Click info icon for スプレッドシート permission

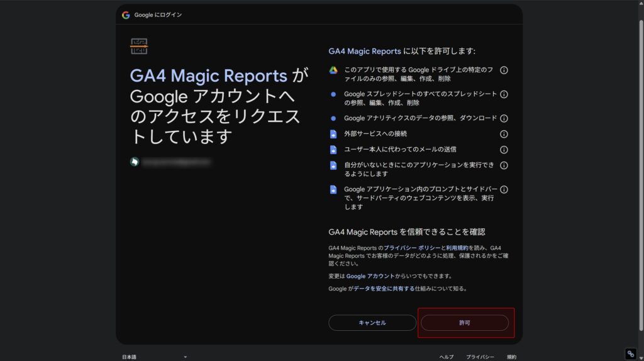click(504, 94)
